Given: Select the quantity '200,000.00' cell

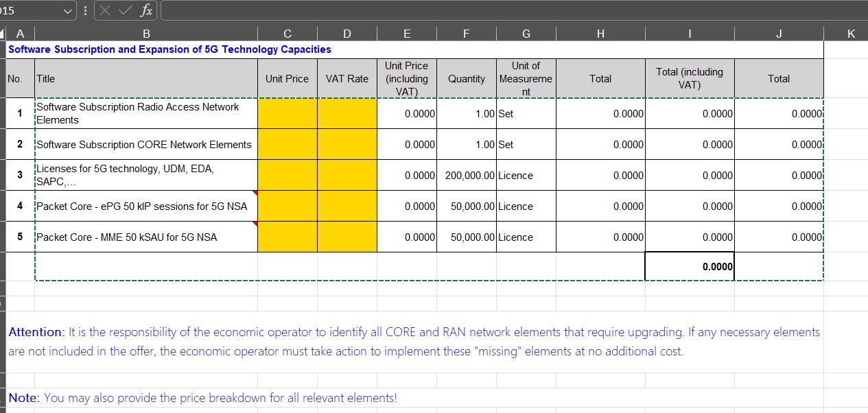Looking at the screenshot, I should 467,175.
